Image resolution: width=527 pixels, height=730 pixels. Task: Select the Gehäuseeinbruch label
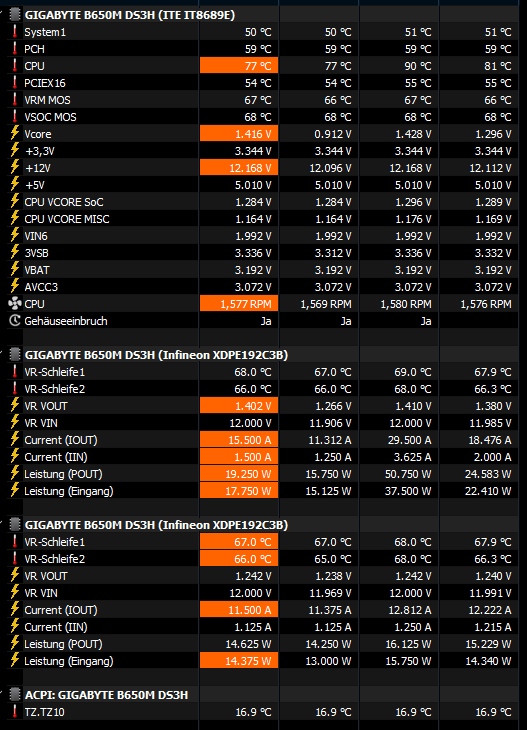pos(66,321)
